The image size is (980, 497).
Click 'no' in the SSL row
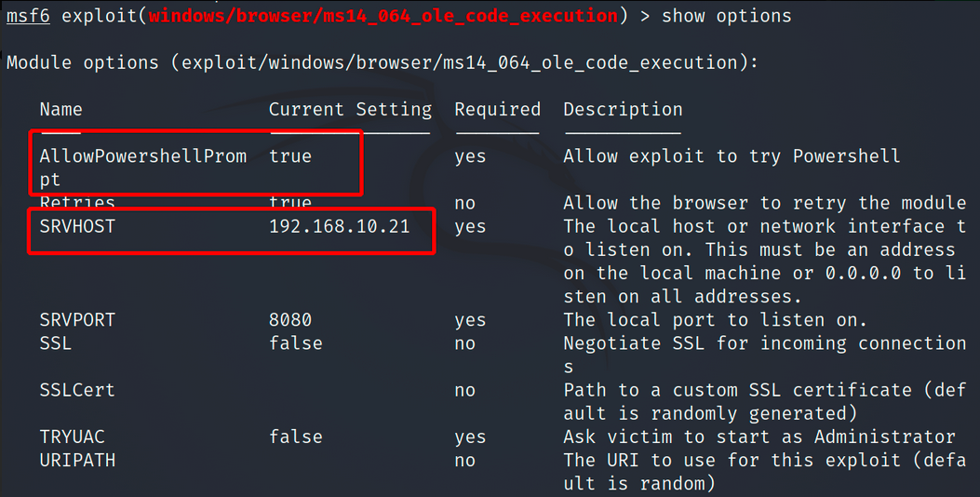point(465,344)
